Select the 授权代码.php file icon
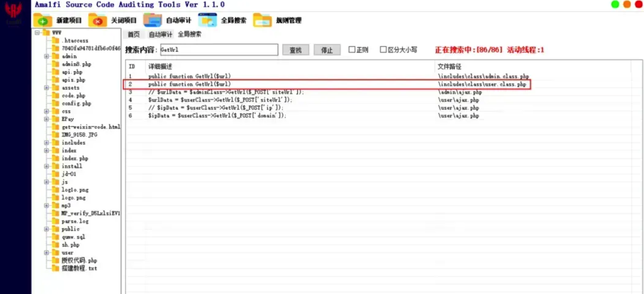644x294 pixels. (x=56, y=260)
